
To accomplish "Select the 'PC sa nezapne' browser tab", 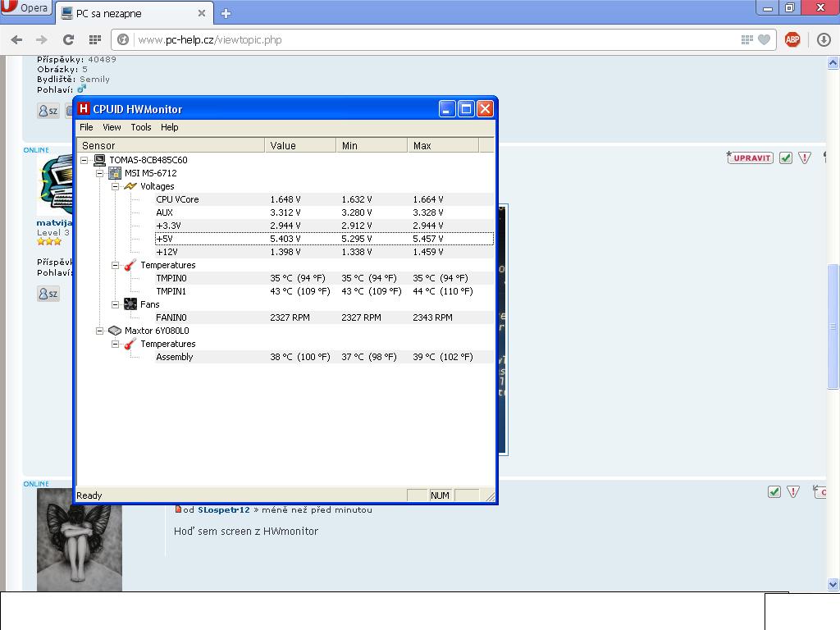I will [134, 13].
